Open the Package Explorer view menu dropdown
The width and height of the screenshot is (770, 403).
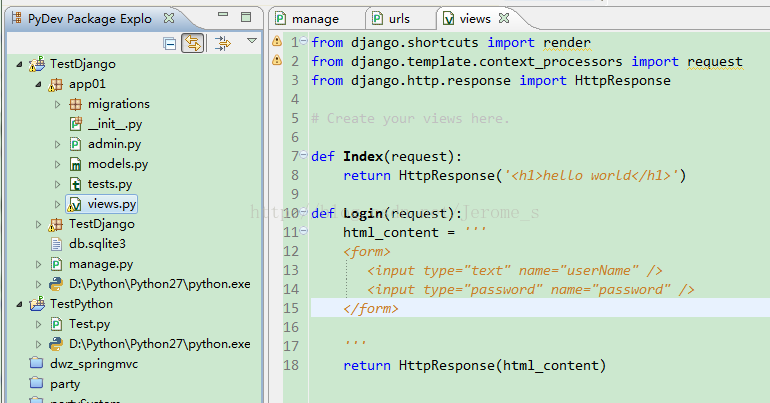point(252,41)
